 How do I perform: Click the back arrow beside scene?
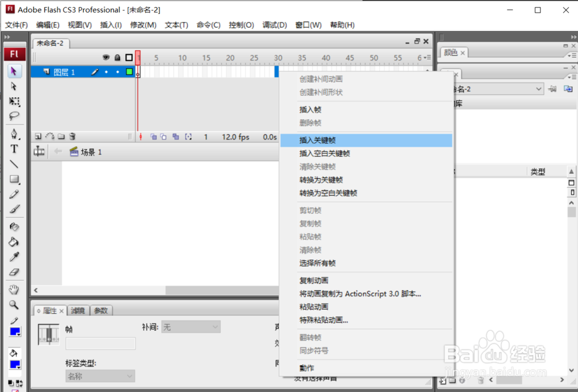coord(58,151)
